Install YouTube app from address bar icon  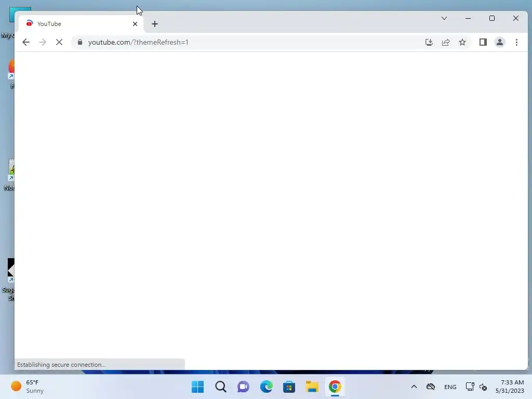(429, 42)
